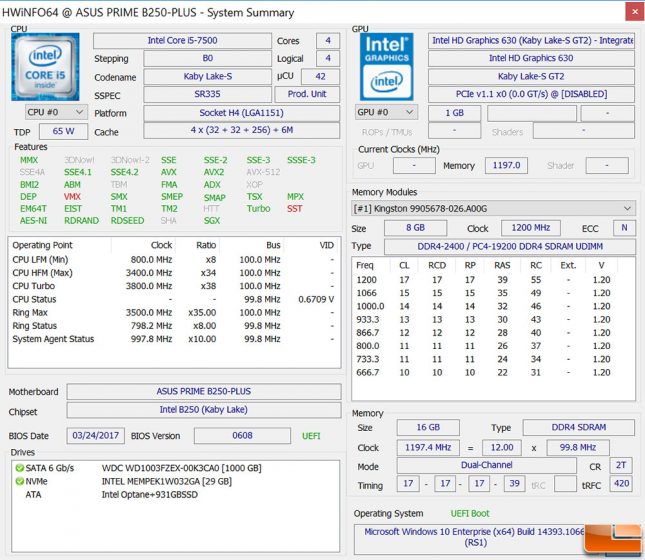Click the GPU memory clock 1197.0 field

click(x=506, y=165)
